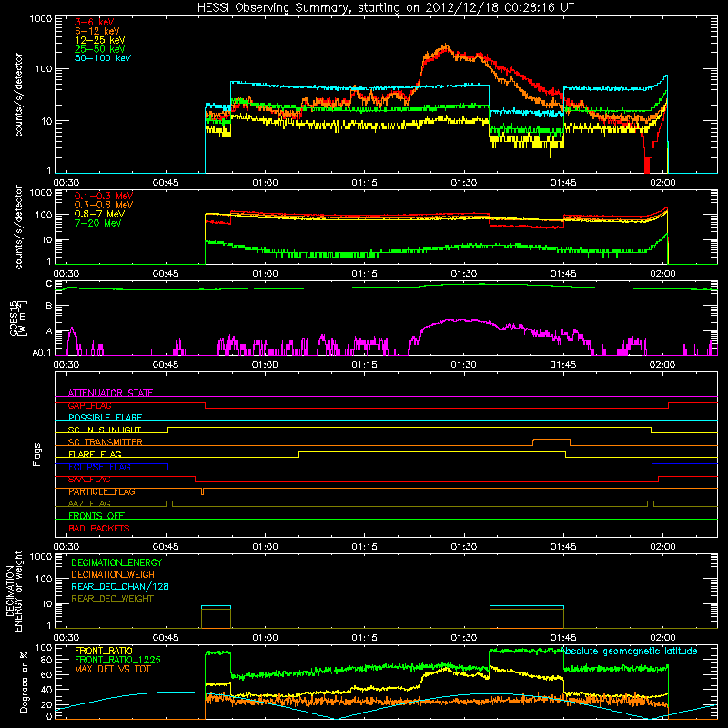Click the 25-50 keV legend entry
The height and width of the screenshot is (728, 728).
pyautogui.click(x=100, y=49)
